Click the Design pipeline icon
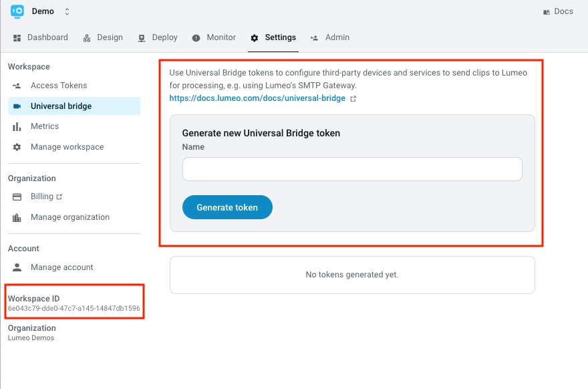588x389 pixels. [87, 38]
